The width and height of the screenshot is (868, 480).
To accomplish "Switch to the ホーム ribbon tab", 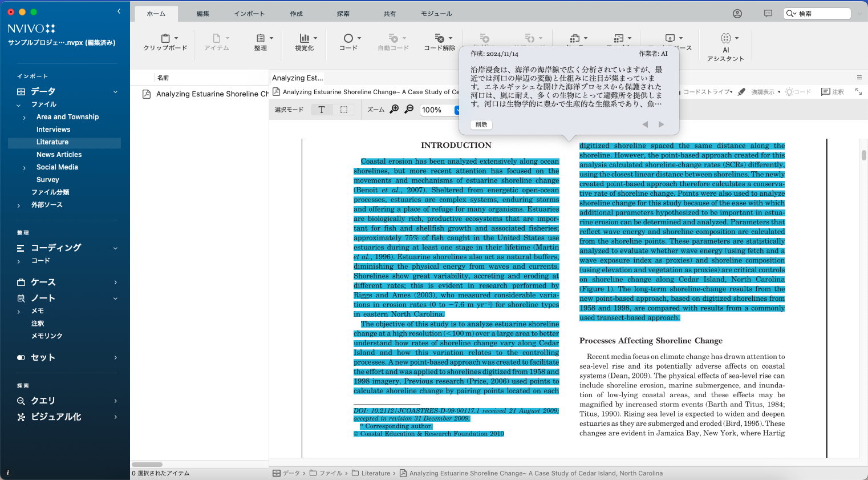I will pyautogui.click(x=156, y=14).
